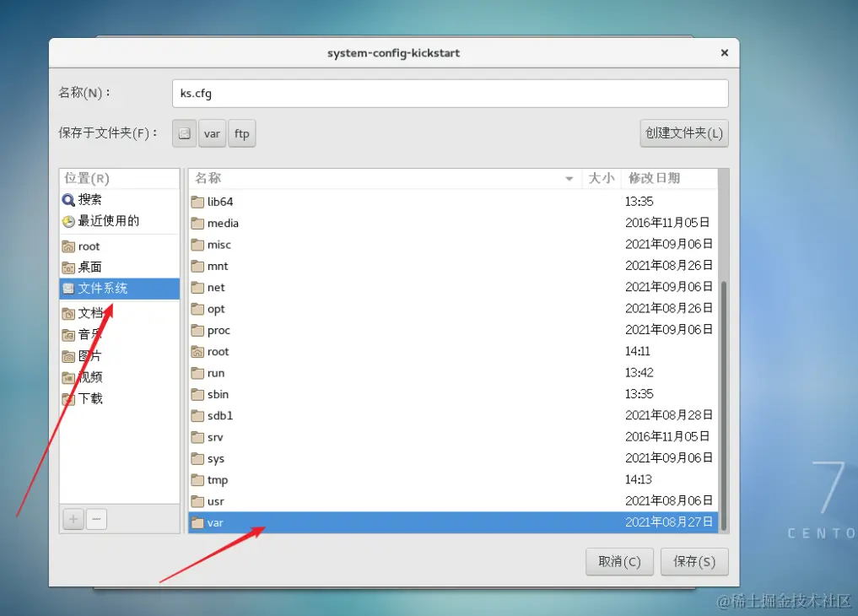Add bookmark with the plus button
The height and width of the screenshot is (616, 858).
[x=73, y=519]
